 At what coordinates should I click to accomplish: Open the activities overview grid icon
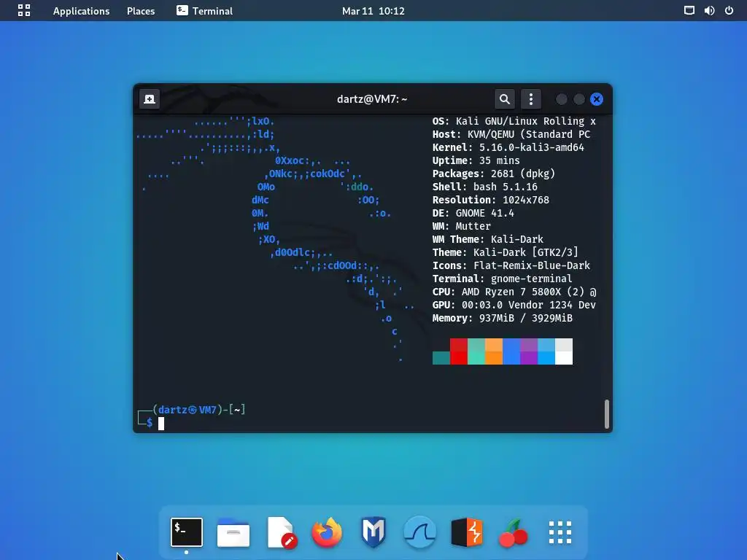24,10
